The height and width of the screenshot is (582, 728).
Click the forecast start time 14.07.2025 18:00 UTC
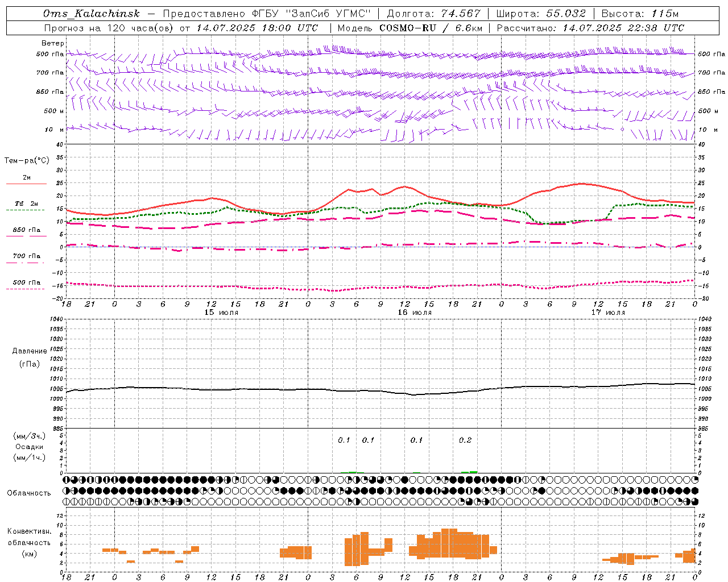[257, 28]
